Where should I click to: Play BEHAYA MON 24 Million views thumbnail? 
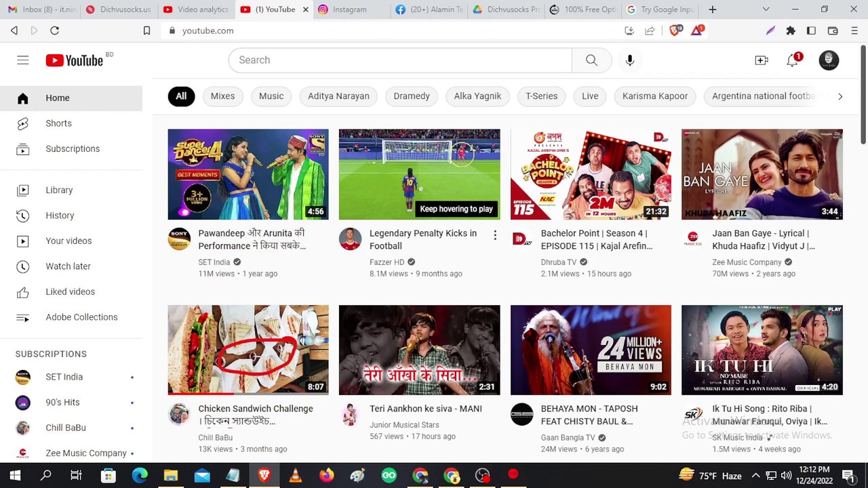click(591, 350)
